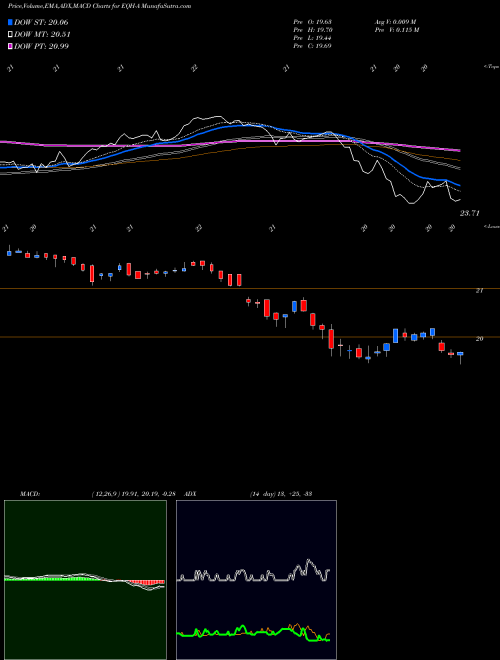The width and height of the screenshot is (500, 660).
Task: Select the 'DOW ST: 20.06' label
Action: pos(41,22)
